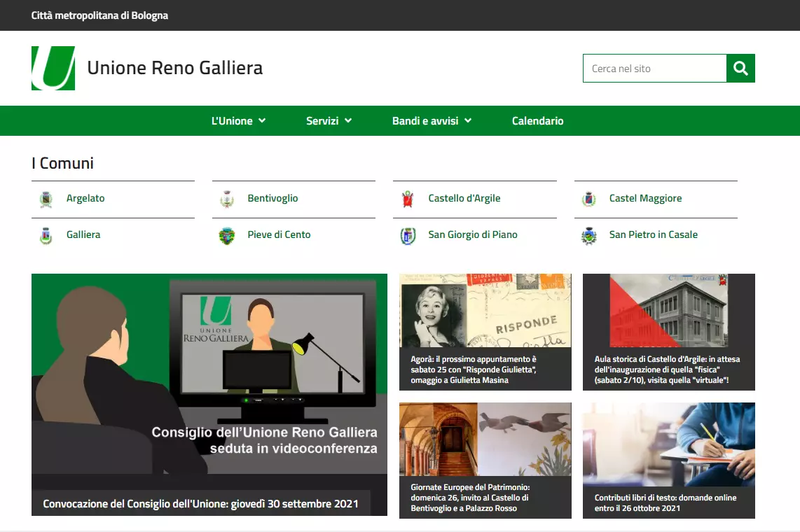800x532 pixels.
Task: Click the San Pietro in Casale crest
Action: coord(589,235)
